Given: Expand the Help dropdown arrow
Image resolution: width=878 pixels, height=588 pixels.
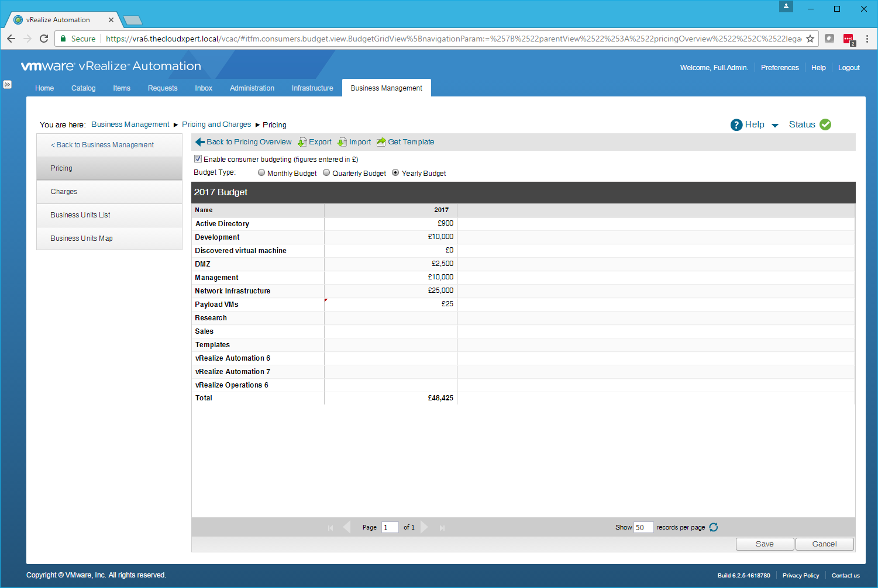Looking at the screenshot, I should tap(775, 126).
